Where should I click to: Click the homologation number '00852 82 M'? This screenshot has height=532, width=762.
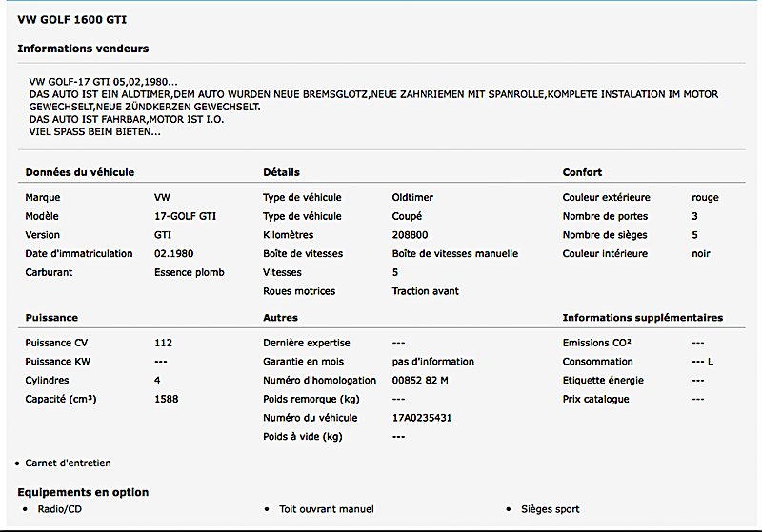click(420, 381)
